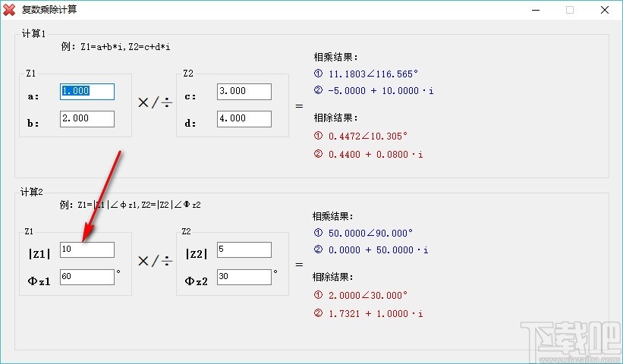Click polar multiplication result 50.0000∠90.000°

pos(370,233)
